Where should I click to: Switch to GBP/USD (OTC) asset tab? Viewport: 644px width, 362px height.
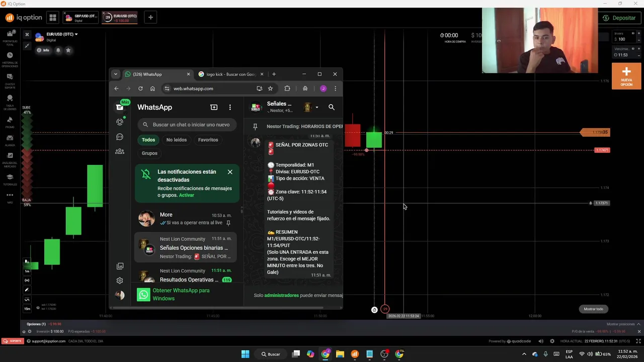(80, 18)
